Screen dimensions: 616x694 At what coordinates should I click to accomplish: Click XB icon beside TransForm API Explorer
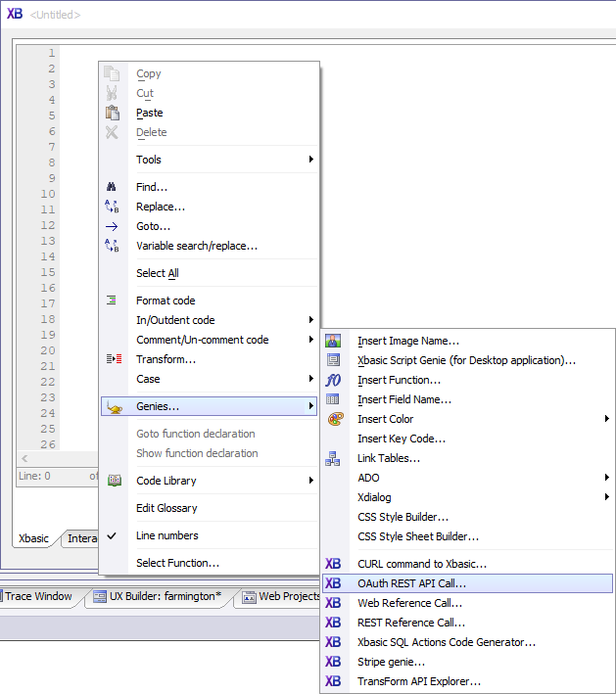(333, 680)
